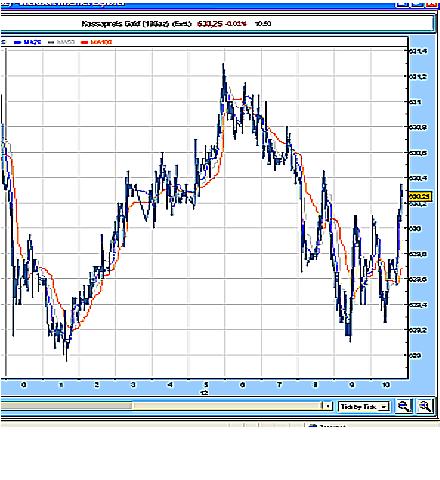Click the 630 price axis label

click(415, 228)
